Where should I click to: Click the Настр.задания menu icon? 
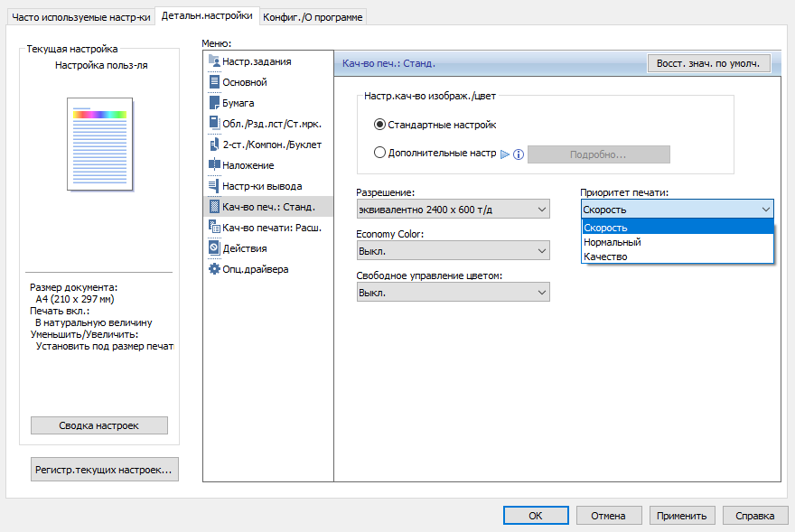tap(214, 61)
